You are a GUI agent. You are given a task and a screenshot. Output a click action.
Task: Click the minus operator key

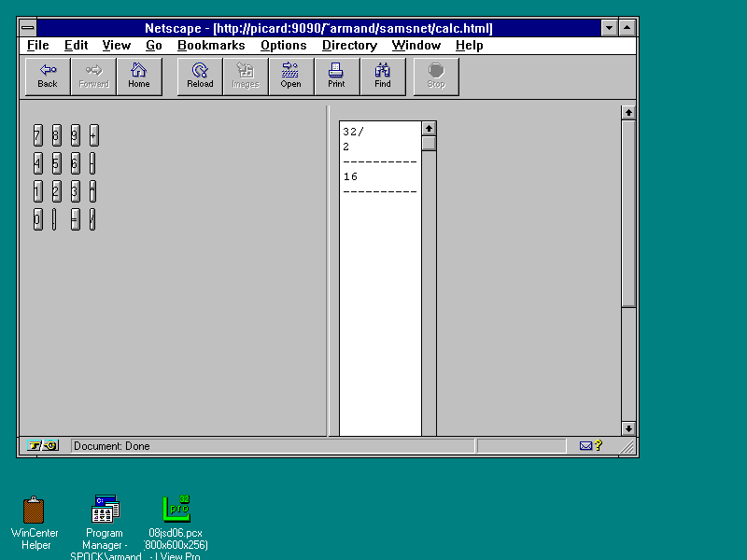tap(92, 163)
